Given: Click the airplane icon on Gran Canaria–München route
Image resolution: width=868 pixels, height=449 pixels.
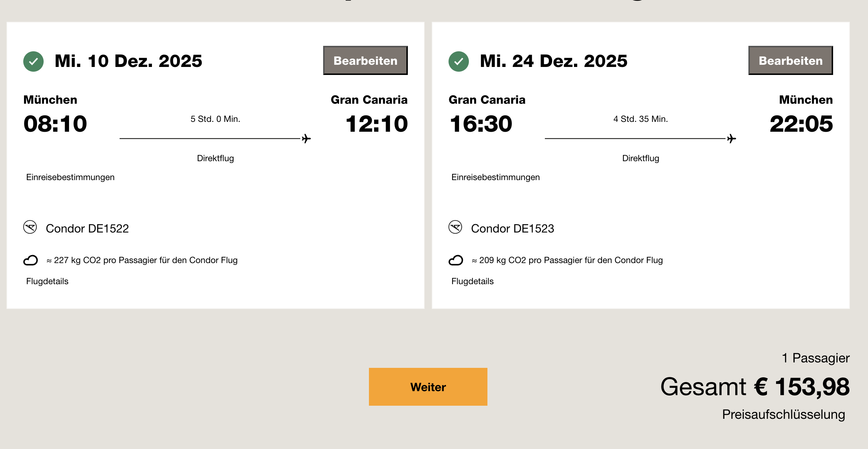Looking at the screenshot, I should (731, 139).
